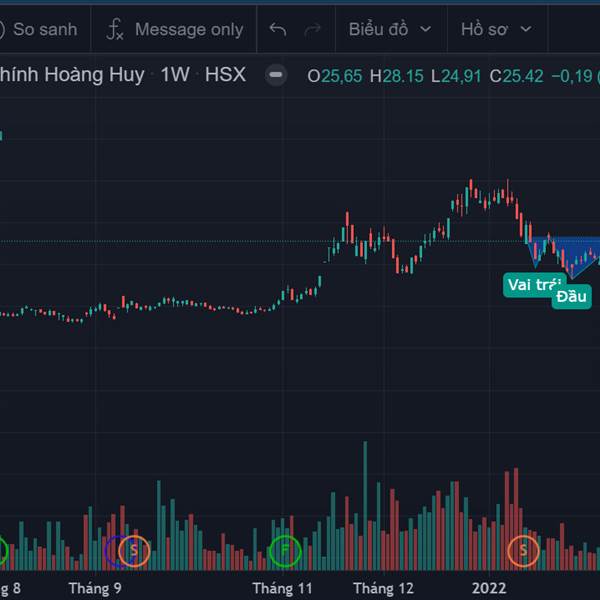
Task: Click the HSX exchange label
Action: 225,75
